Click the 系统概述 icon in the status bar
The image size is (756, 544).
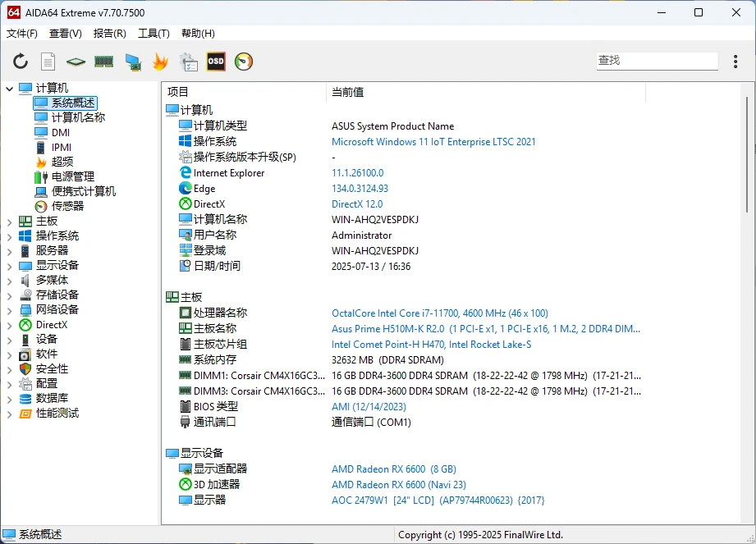[9, 534]
